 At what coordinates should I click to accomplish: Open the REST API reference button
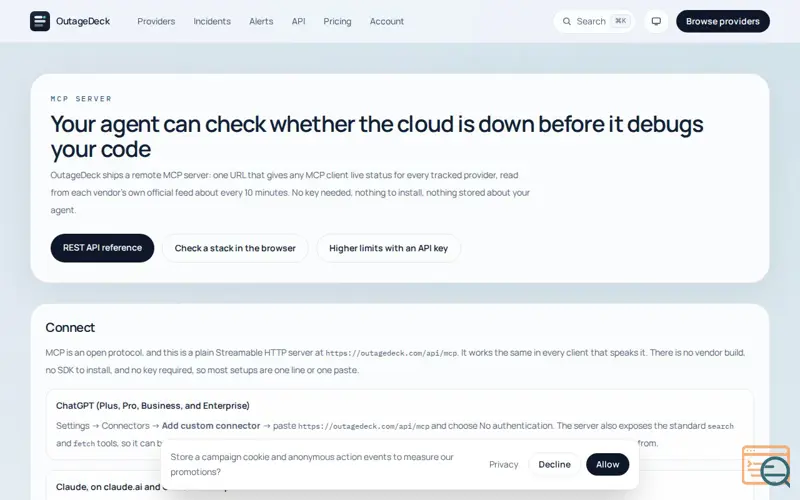[102, 248]
